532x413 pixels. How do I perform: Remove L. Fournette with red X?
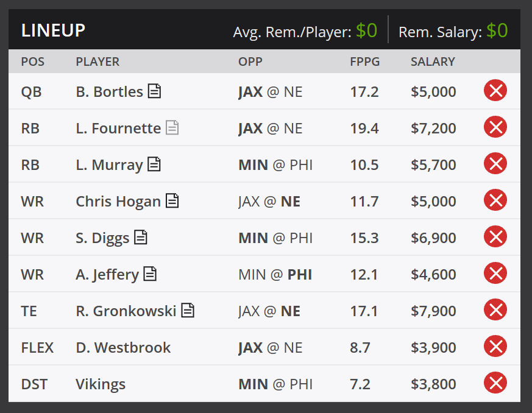coord(495,127)
